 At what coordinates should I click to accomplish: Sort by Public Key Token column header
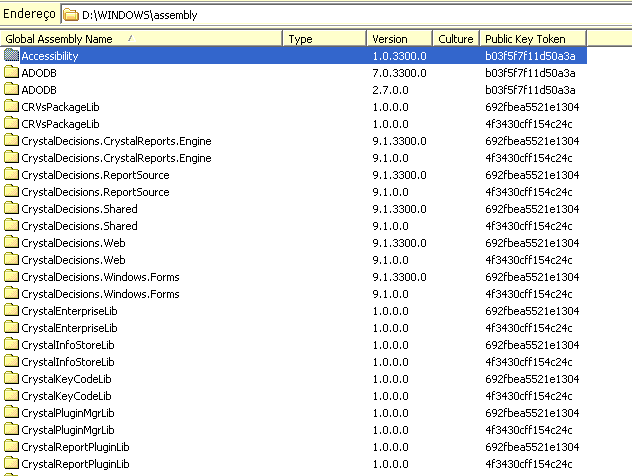(533, 39)
